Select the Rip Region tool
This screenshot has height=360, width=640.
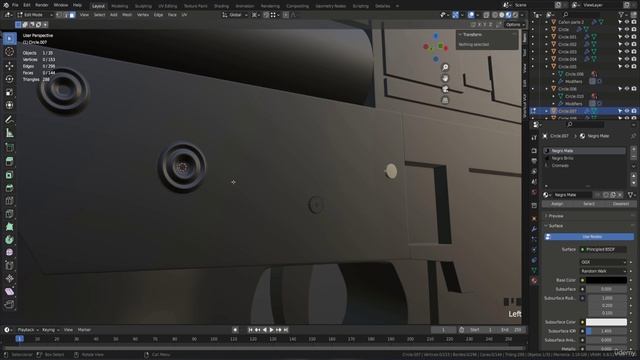click(x=9, y=304)
